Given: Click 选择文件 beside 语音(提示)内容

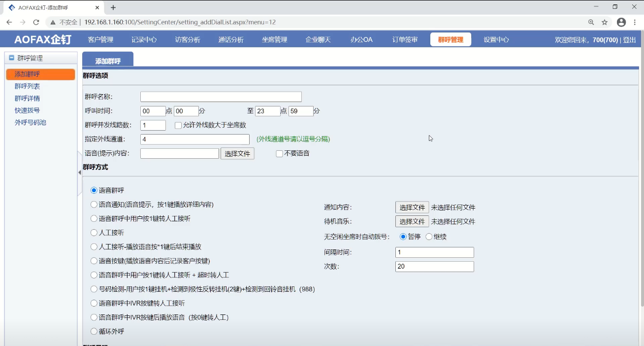Looking at the screenshot, I should coord(237,154).
